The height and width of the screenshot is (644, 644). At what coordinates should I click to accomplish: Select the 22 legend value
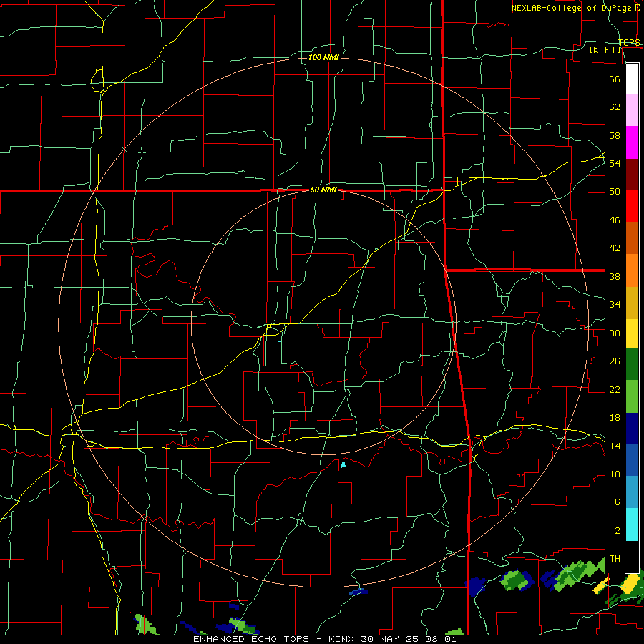[615, 390]
